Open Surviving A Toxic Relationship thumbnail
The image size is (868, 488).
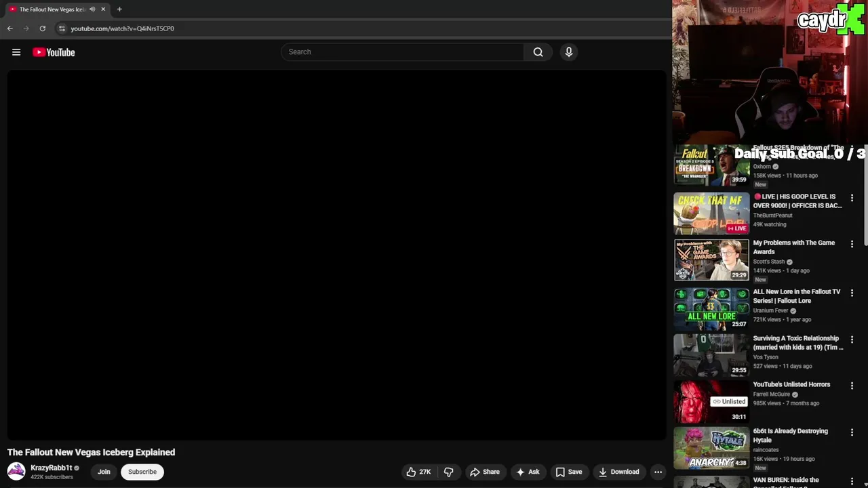pos(711,355)
